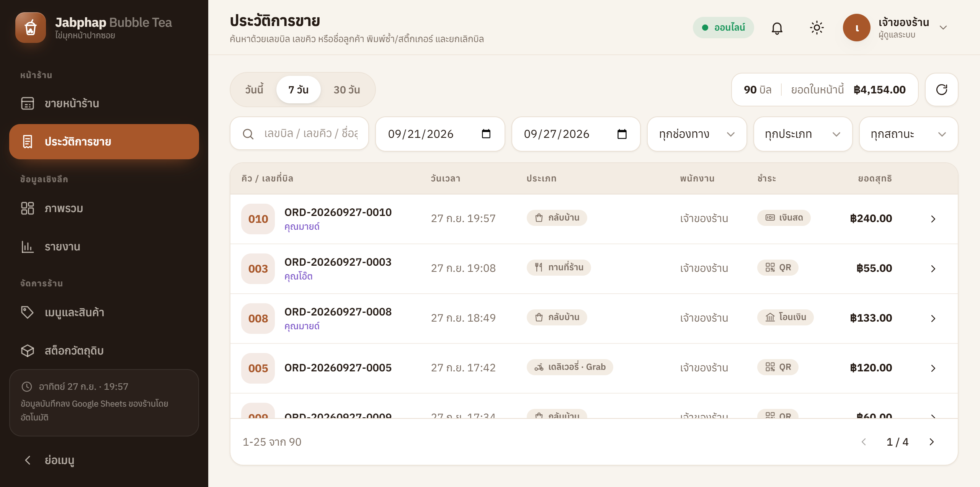Expand the ทุกสถานะ dropdown
The image size is (980, 487).
click(908, 134)
